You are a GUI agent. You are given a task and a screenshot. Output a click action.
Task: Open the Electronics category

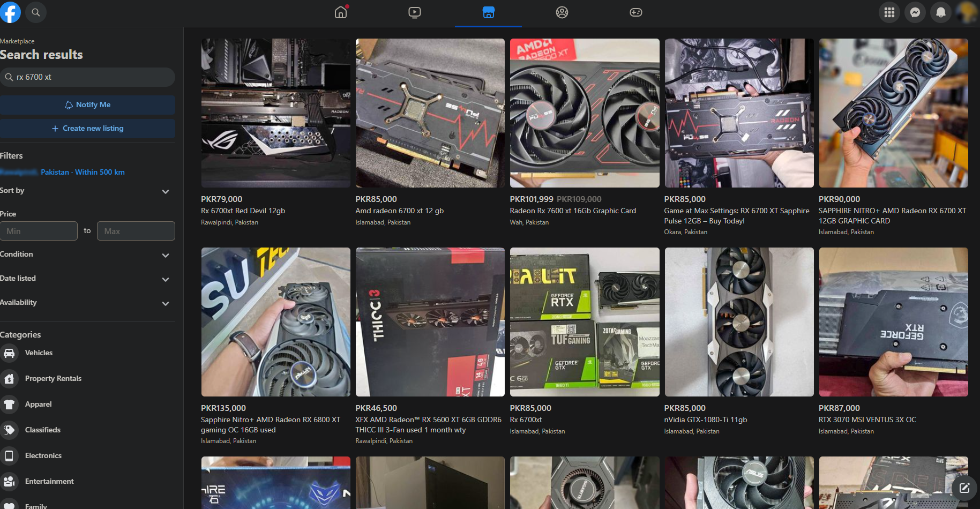(x=43, y=456)
